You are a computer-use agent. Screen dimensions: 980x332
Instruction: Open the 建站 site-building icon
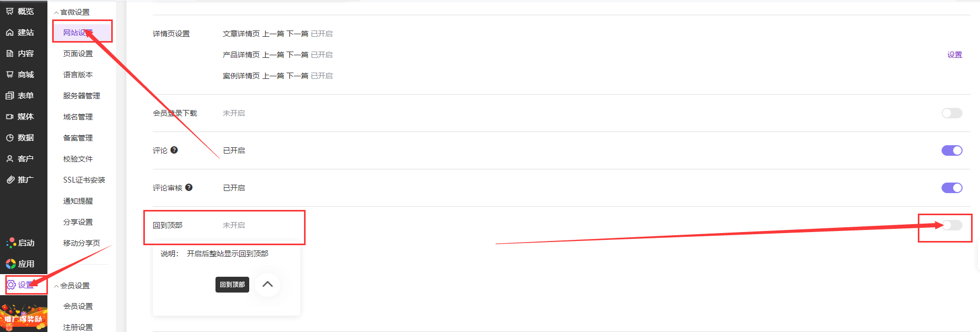click(x=10, y=32)
